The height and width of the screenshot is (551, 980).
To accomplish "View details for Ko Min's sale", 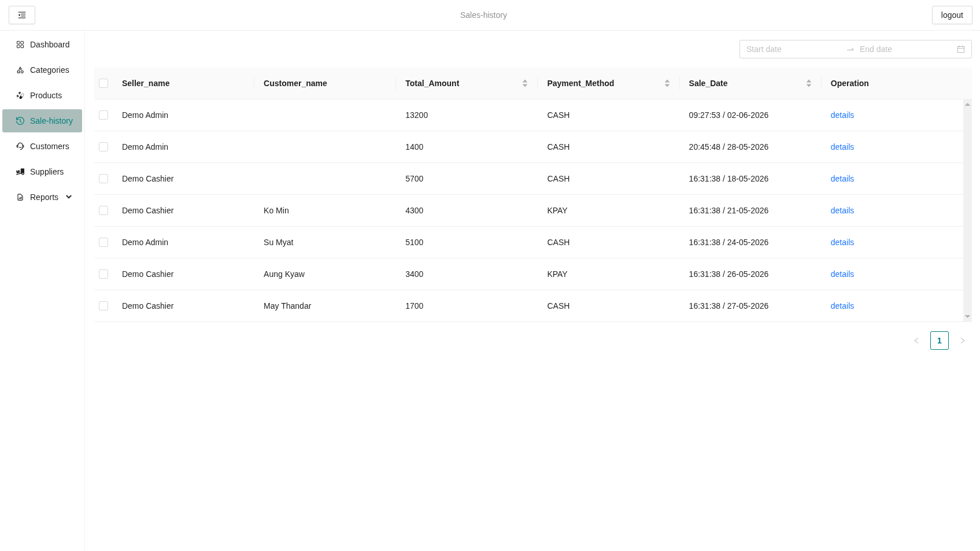I will pos(842,210).
